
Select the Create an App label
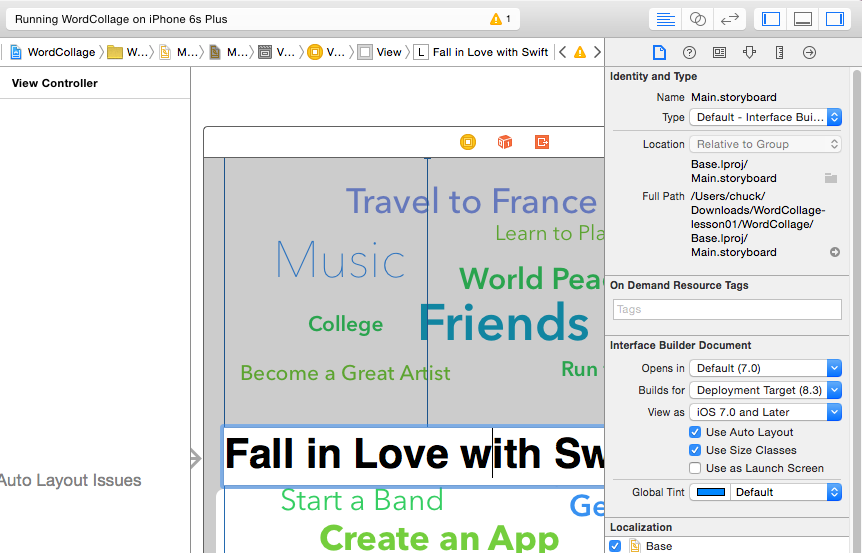439,537
